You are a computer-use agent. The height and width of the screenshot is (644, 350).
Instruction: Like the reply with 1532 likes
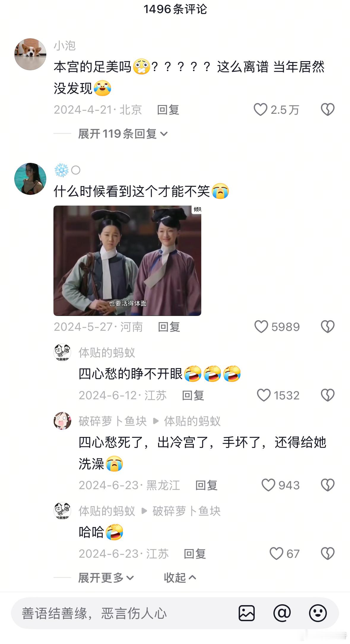click(x=264, y=395)
